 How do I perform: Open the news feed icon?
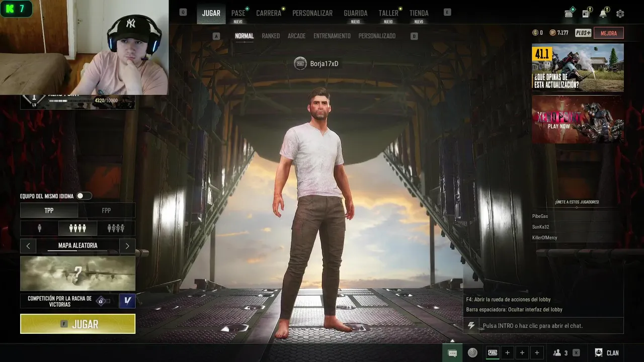pyautogui.click(x=586, y=14)
